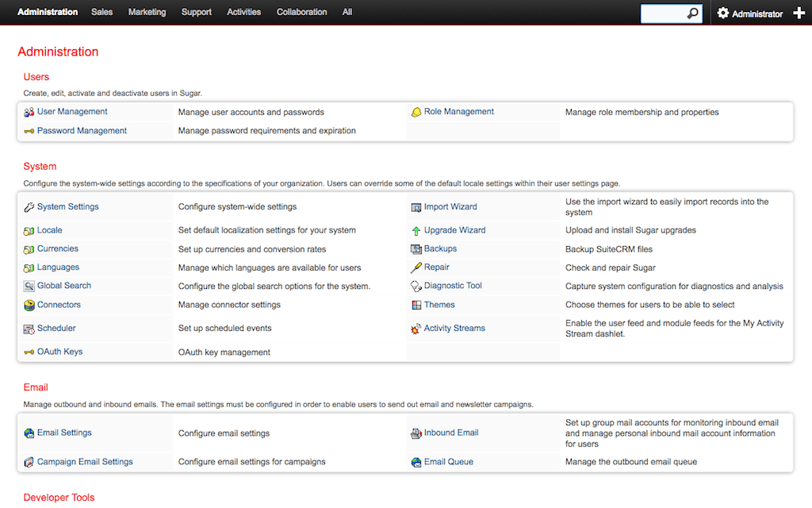Switch to the All modules menu
The height and width of the screenshot is (508, 812).
click(x=347, y=12)
